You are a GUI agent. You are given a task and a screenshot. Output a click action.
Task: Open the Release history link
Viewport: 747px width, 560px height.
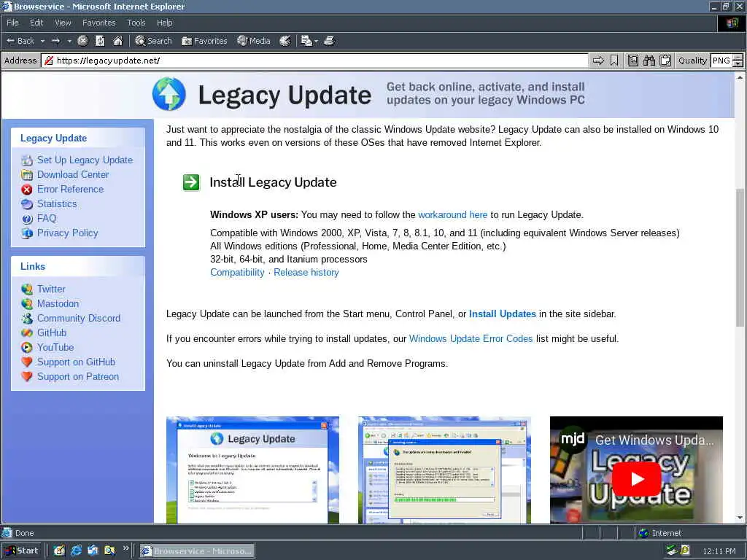point(306,273)
